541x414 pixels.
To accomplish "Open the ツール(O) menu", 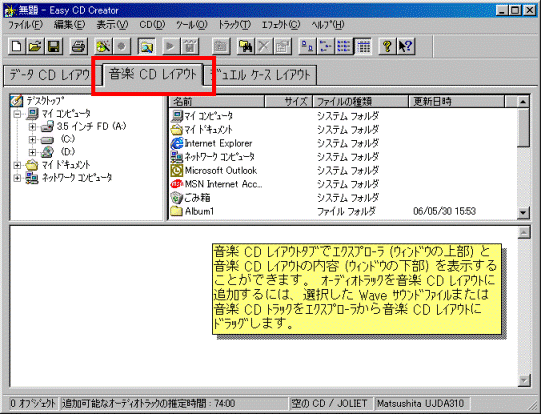I will click(x=191, y=25).
